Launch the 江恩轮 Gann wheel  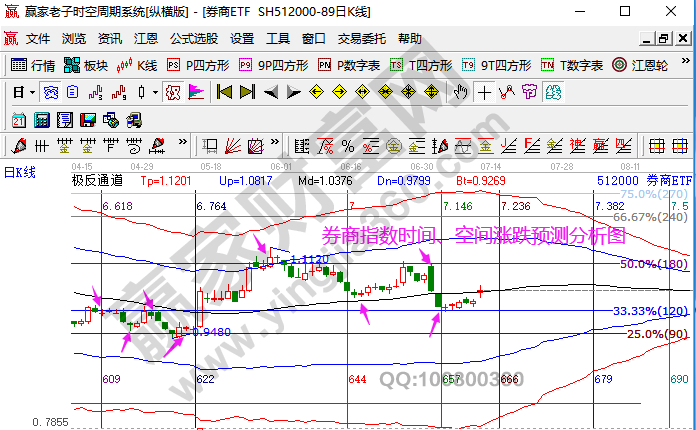coord(639,65)
